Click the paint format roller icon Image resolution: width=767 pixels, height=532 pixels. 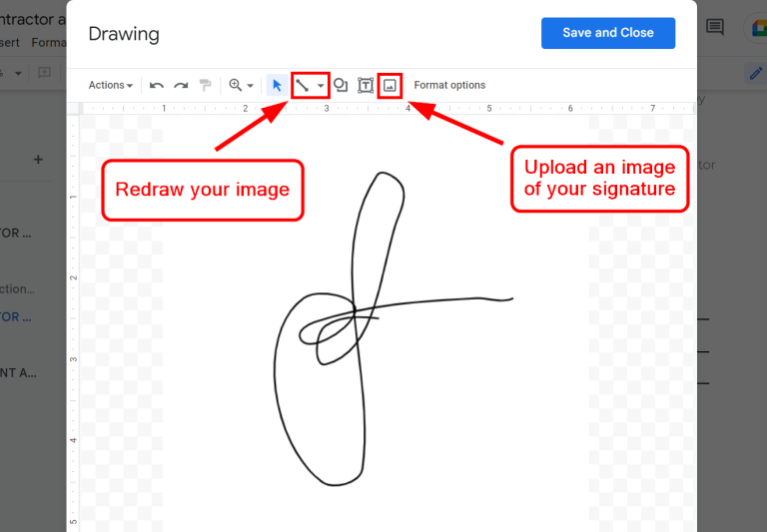206,85
